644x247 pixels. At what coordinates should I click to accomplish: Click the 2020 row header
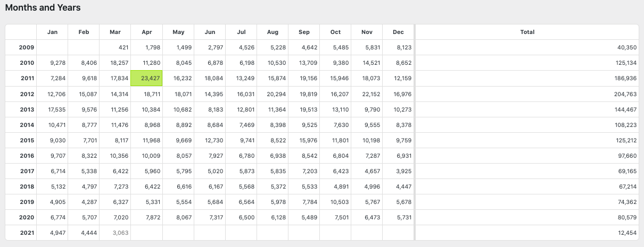point(27,217)
